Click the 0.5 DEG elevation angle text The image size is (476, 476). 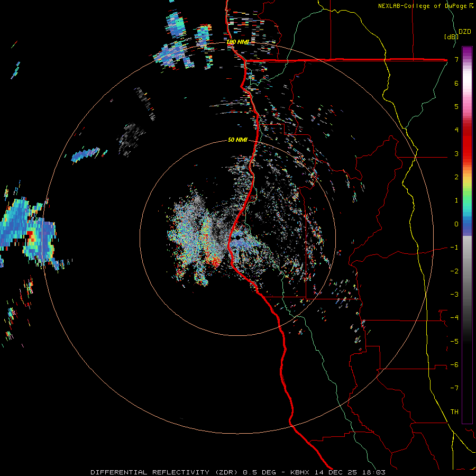(259, 472)
